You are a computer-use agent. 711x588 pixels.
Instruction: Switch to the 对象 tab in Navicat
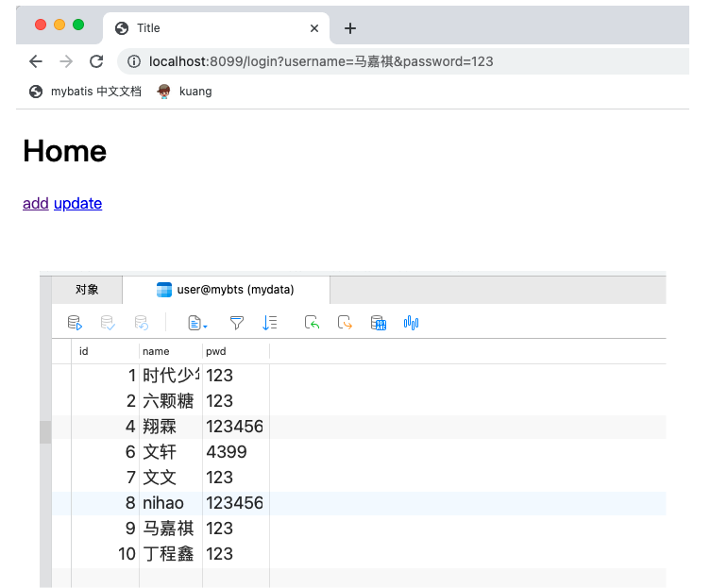(87, 290)
